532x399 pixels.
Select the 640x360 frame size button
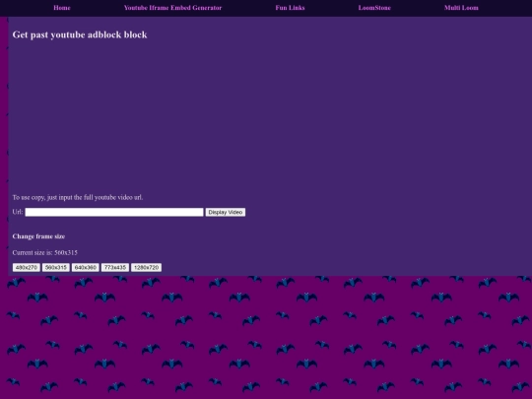tap(85, 267)
